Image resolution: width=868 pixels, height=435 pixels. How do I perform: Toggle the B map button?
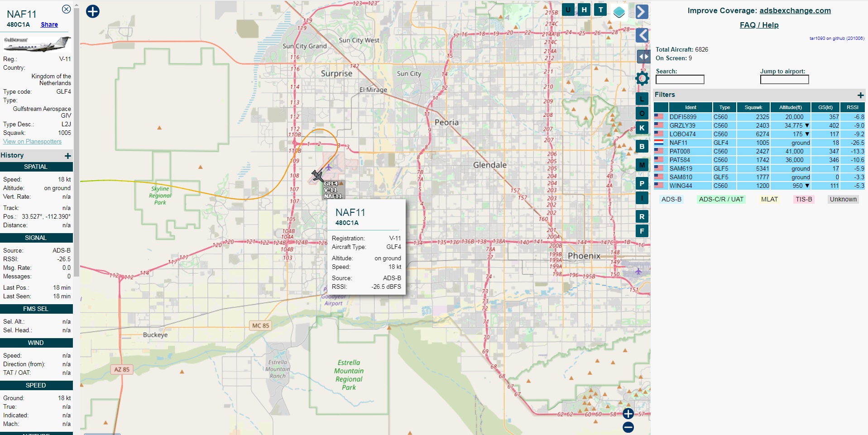pos(642,146)
